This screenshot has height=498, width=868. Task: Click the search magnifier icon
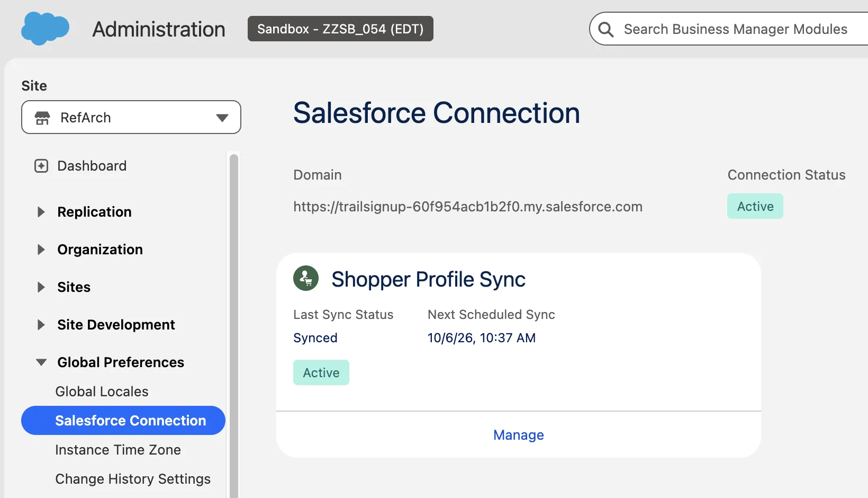(x=606, y=30)
